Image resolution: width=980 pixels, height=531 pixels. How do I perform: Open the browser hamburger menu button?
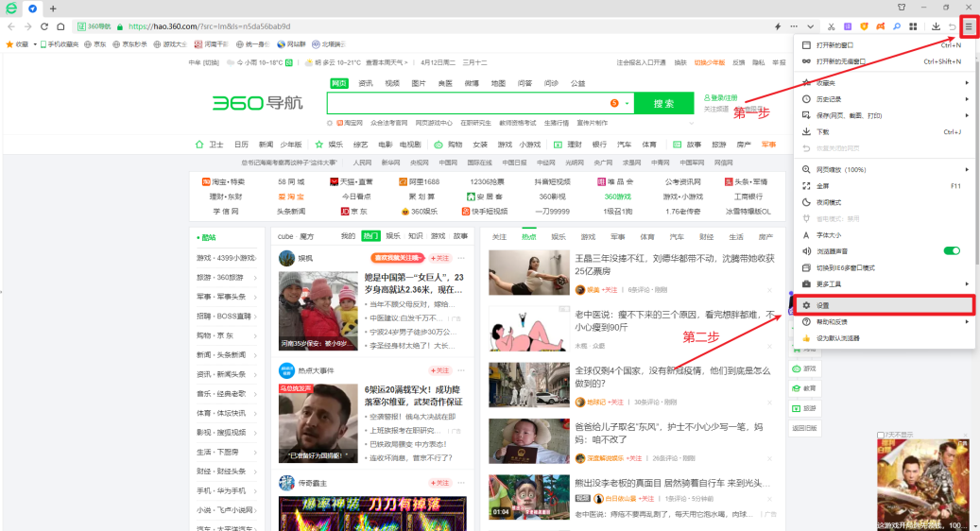tap(968, 26)
